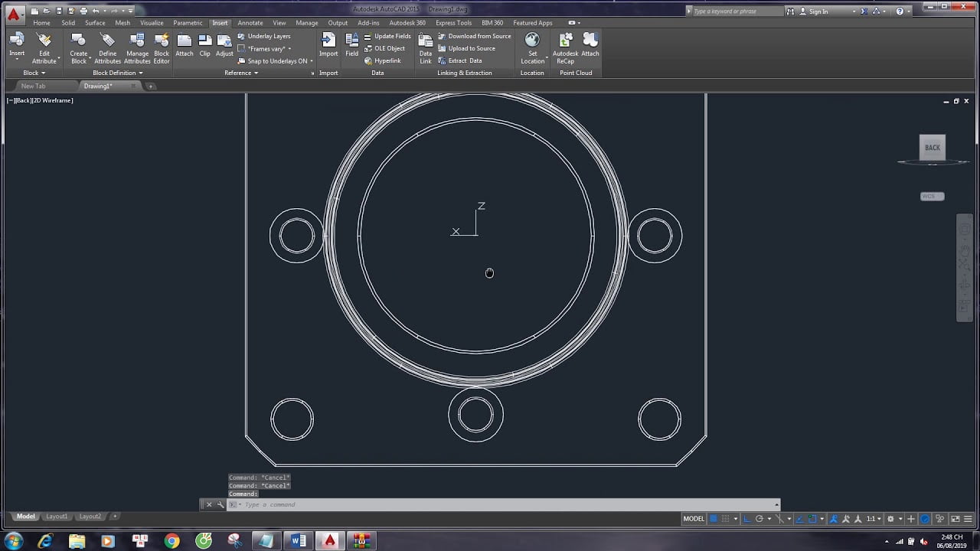The height and width of the screenshot is (551, 980).
Task: Open the Clip tool
Action: pos(204,46)
